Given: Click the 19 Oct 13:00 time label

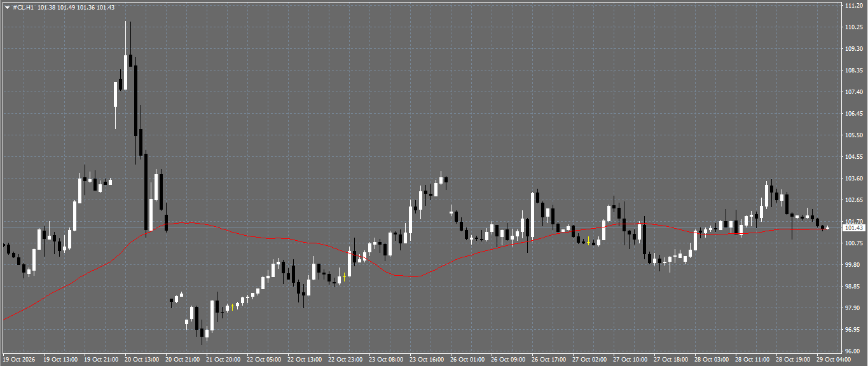Looking at the screenshot, I should coord(61,360).
